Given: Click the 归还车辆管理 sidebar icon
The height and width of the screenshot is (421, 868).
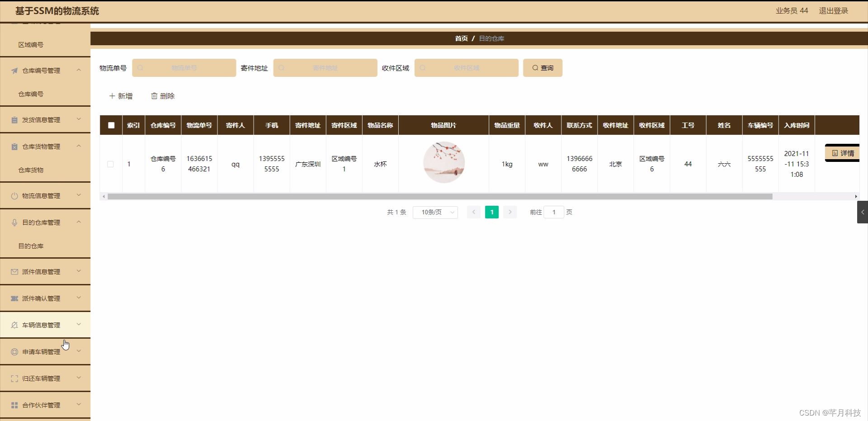Looking at the screenshot, I should coord(14,378).
